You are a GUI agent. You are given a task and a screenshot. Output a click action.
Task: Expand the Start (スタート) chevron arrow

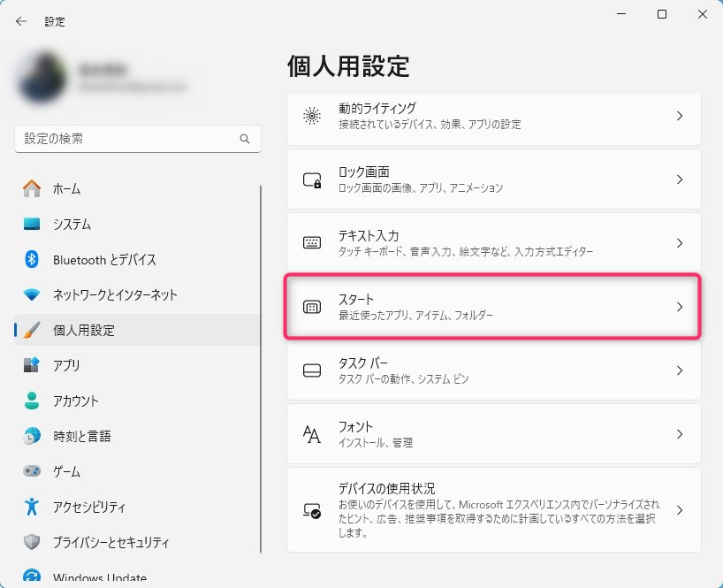tap(679, 307)
